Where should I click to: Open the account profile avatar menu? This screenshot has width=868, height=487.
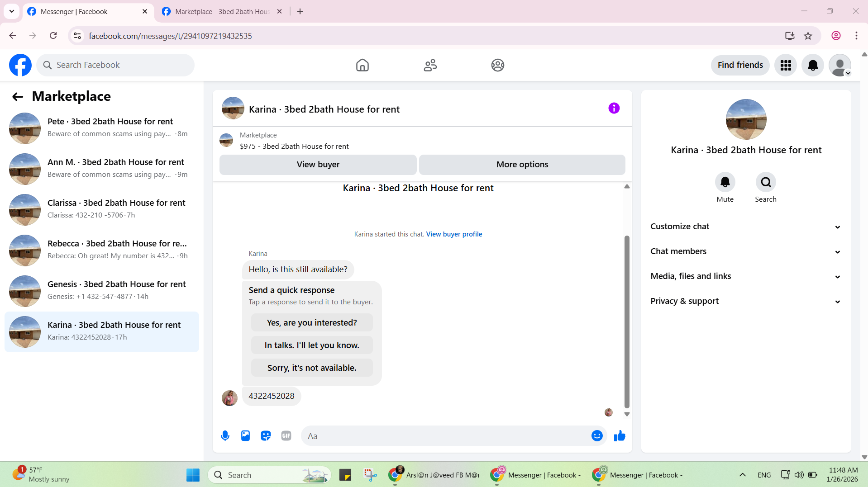click(x=840, y=65)
